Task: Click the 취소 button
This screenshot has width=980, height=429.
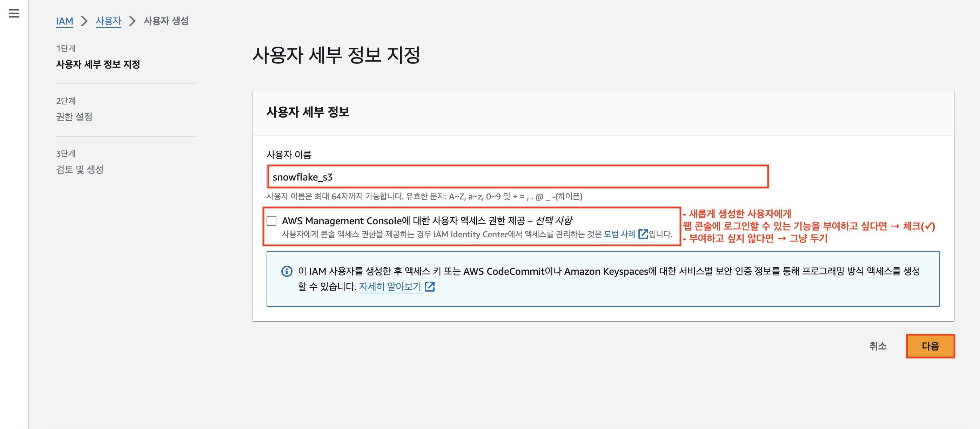Action: (878, 346)
